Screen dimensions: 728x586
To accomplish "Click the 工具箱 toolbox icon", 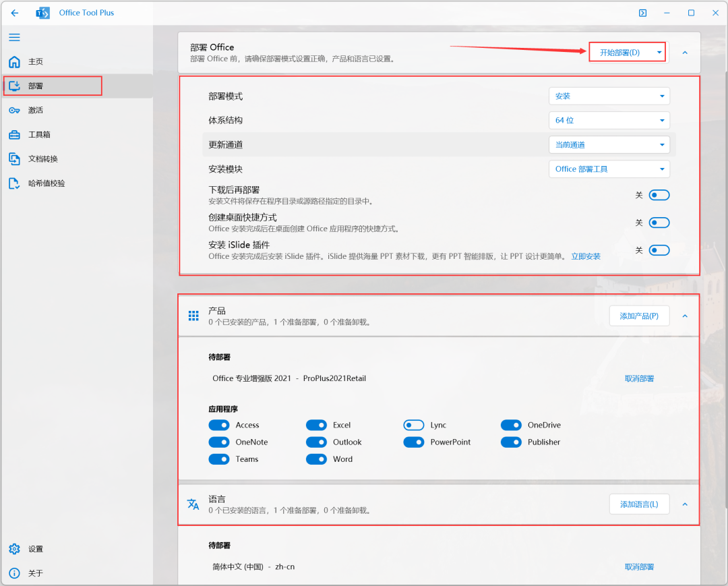I will (14, 135).
